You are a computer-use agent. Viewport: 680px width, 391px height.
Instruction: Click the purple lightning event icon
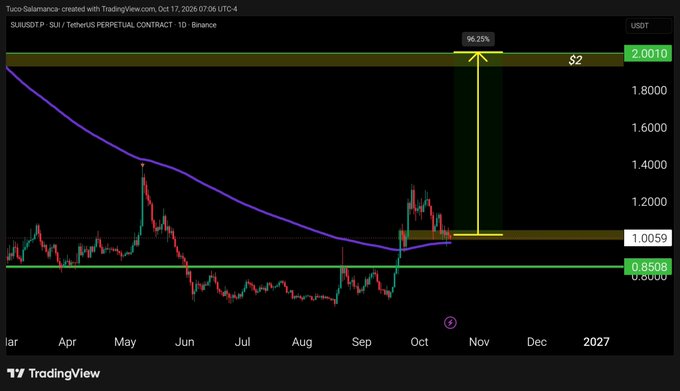tap(450, 323)
